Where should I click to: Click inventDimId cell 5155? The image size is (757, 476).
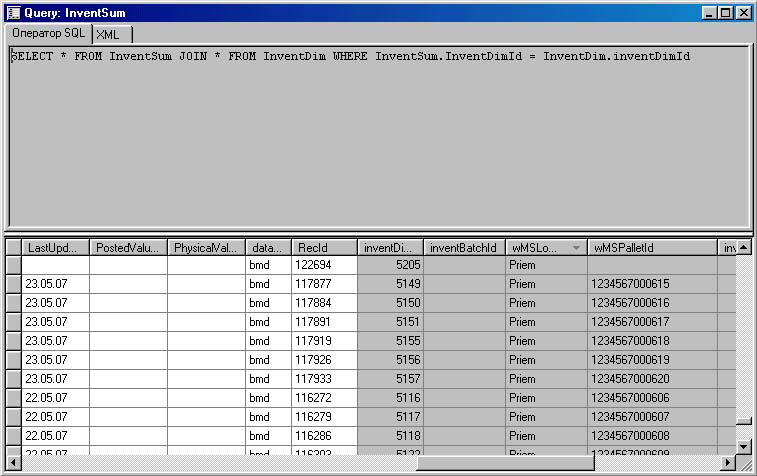[x=390, y=340]
